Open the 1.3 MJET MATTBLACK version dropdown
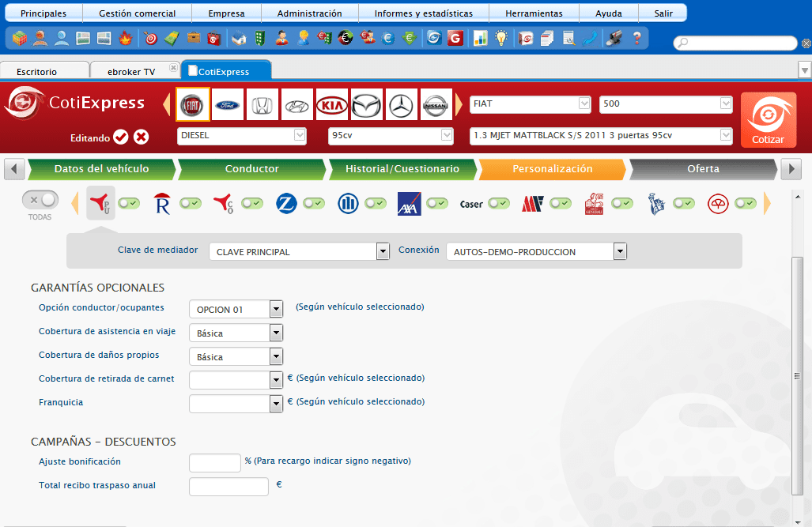 [x=601, y=136]
